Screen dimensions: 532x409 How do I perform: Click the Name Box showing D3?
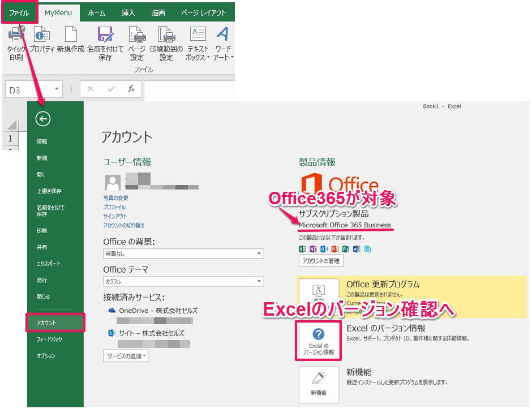[x=29, y=90]
